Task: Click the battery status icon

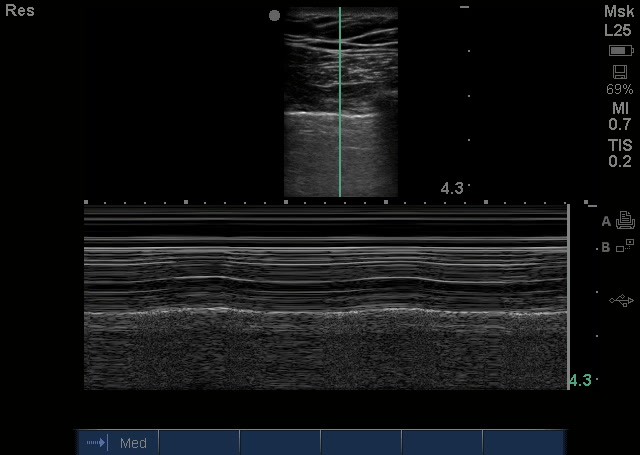Action: 619,51
